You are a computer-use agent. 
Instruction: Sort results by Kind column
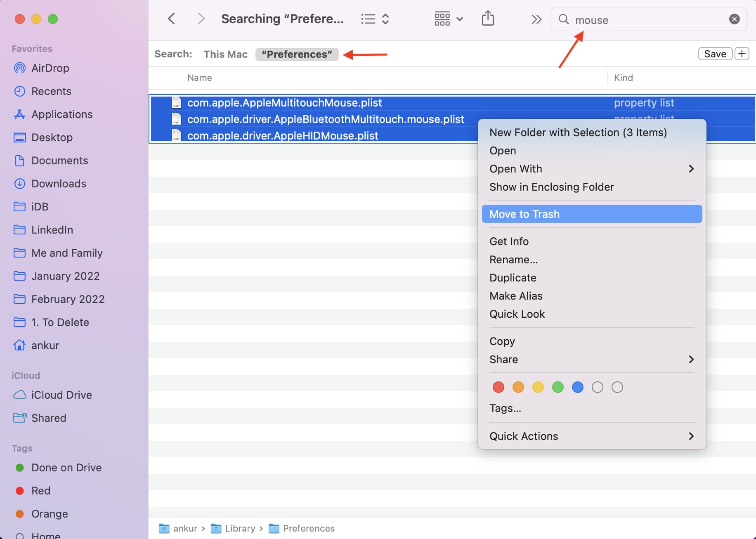coord(623,78)
